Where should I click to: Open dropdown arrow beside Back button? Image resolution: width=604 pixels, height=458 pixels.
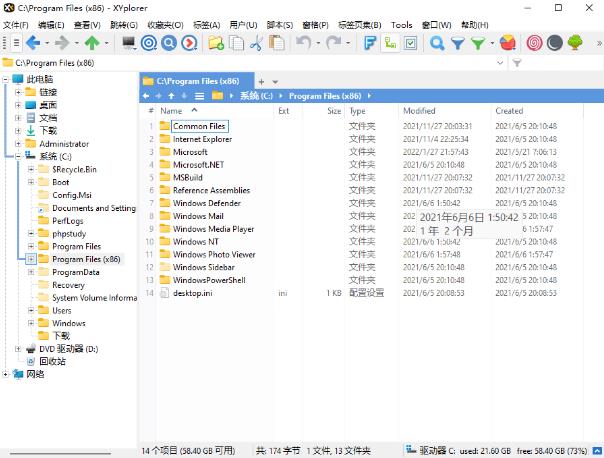point(47,43)
